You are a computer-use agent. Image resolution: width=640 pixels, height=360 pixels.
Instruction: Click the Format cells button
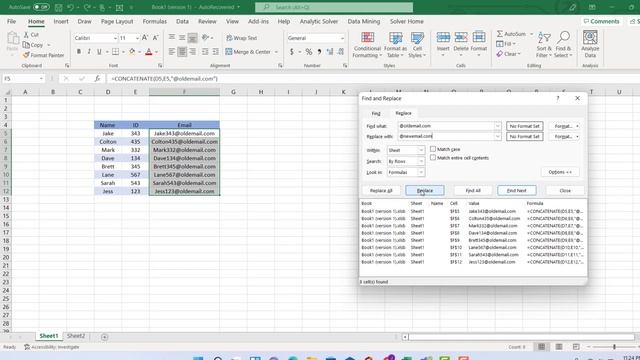point(479,44)
